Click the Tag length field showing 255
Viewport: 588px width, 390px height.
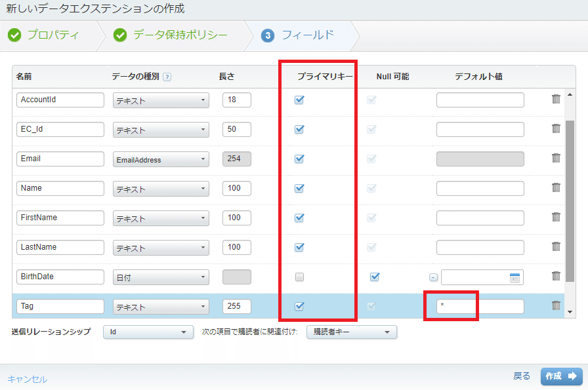(237, 307)
